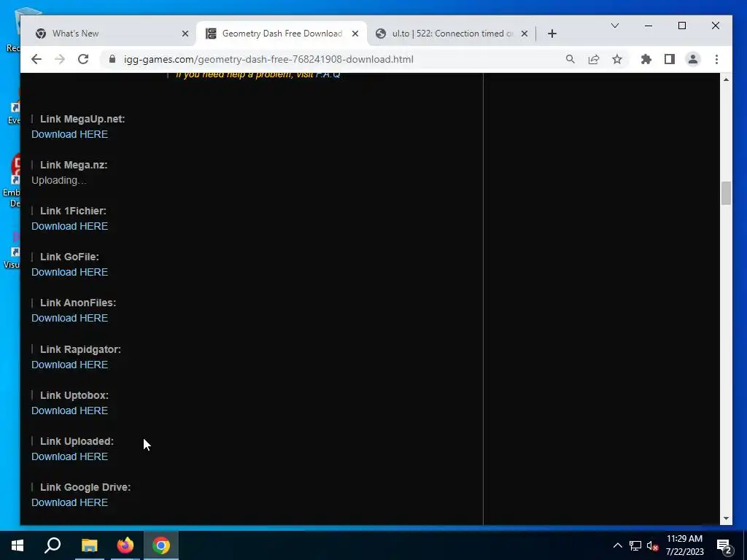Expand the tab search dropdown
Screen dimensions: 747x560
[615, 26]
